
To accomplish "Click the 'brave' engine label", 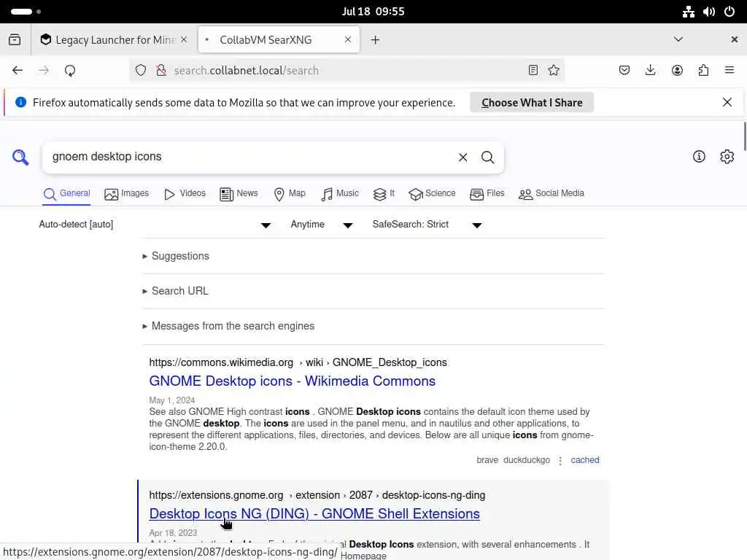I will [487, 460].
